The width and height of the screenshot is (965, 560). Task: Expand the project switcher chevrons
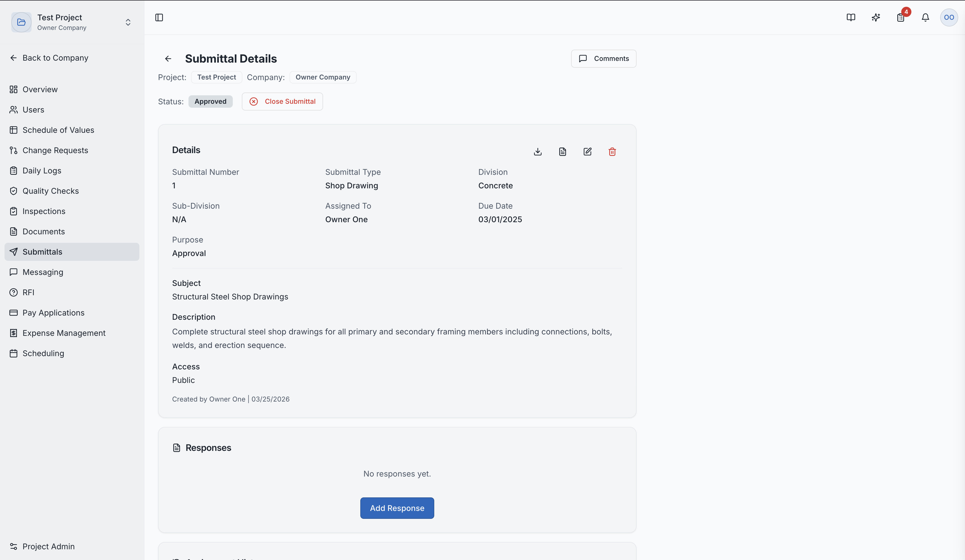[x=128, y=22]
